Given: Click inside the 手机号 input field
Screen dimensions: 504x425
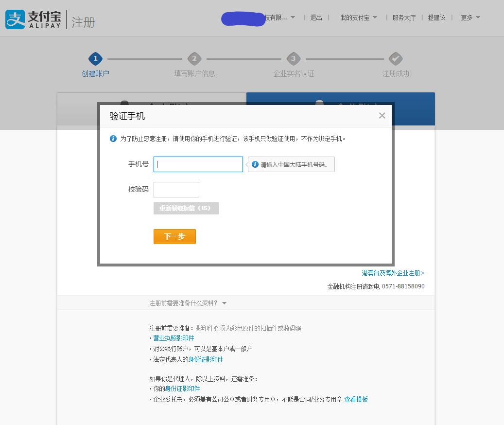Looking at the screenshot, I should point(197,164).
